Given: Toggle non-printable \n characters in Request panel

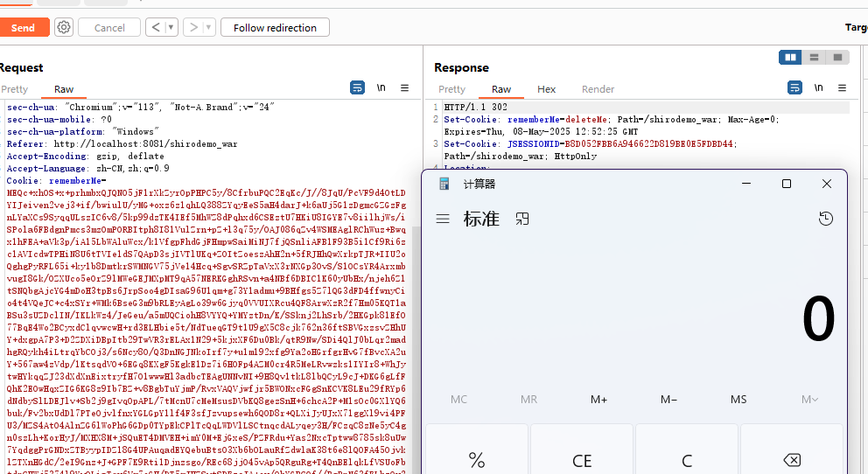Looking at the screenshot, I should click(381, 87).
